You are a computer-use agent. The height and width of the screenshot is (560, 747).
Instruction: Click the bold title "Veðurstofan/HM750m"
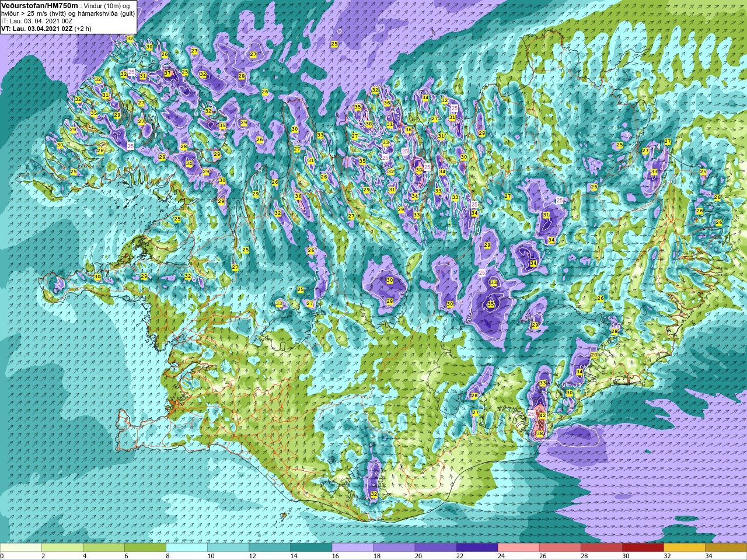[40, 5]
